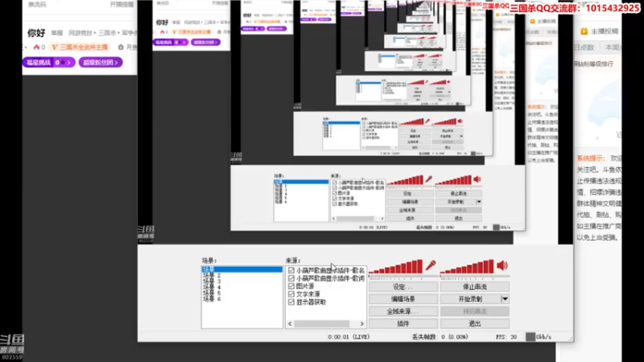Click 显示器获取 source name in main panel
644x362 pixels.
311,302
